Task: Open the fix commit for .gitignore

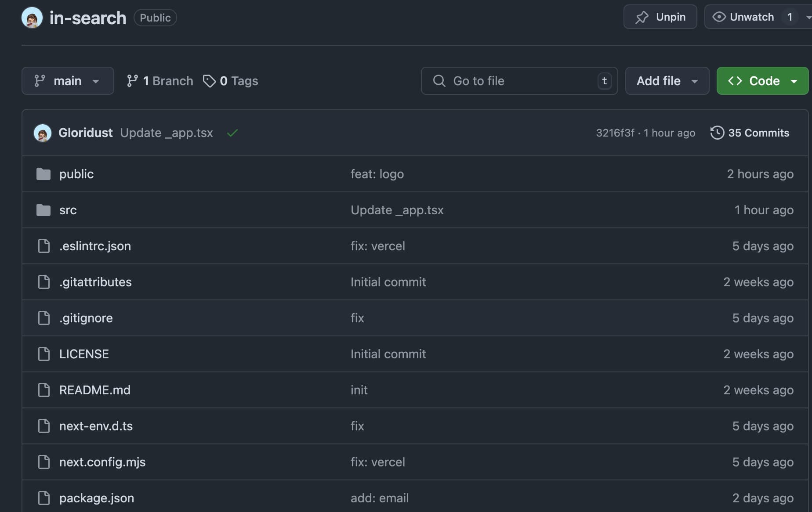Action: coord(357,318)
